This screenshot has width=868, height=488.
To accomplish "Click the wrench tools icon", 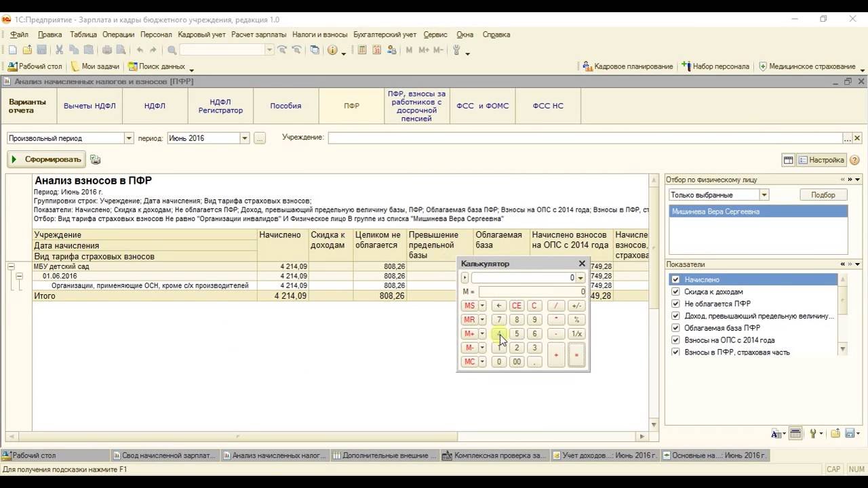I will tap(456, 50).
